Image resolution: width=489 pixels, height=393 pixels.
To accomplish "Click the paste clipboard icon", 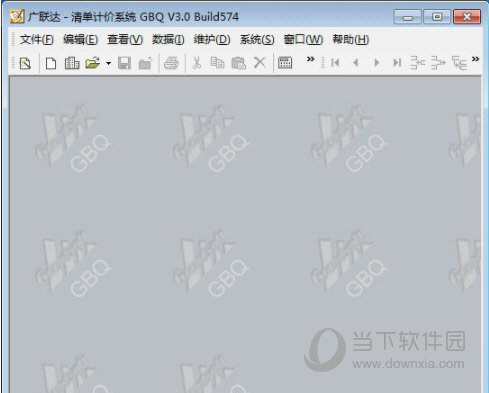I will pyautogui.click(x=238, y=63).
